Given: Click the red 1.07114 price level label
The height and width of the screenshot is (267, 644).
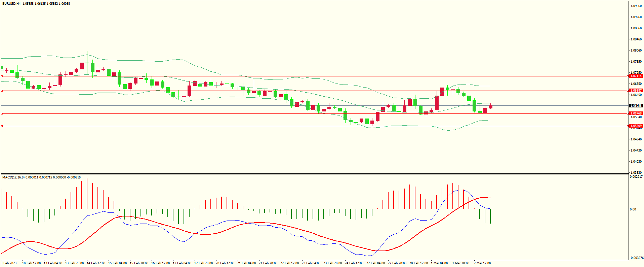Looking at the screenshot, I should click(x=636, y=76).
